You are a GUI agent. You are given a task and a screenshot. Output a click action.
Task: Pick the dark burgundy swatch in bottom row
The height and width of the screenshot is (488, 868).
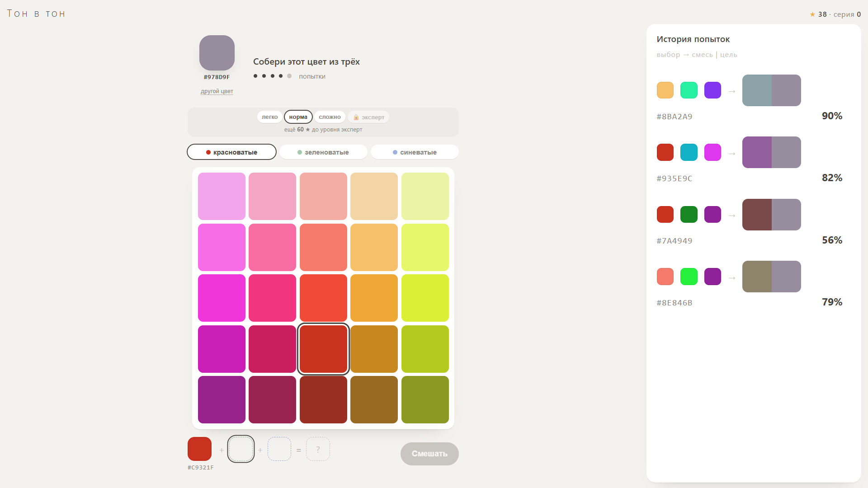(x=272, y=400)
